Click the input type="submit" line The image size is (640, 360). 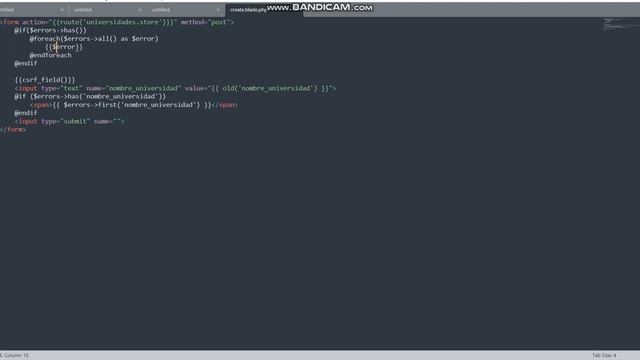[x=69, y=121]
